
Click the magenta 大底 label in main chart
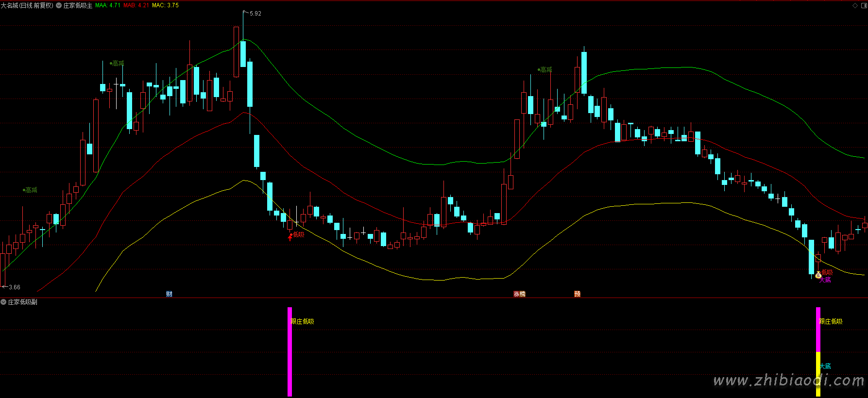[x=825, y=280]
